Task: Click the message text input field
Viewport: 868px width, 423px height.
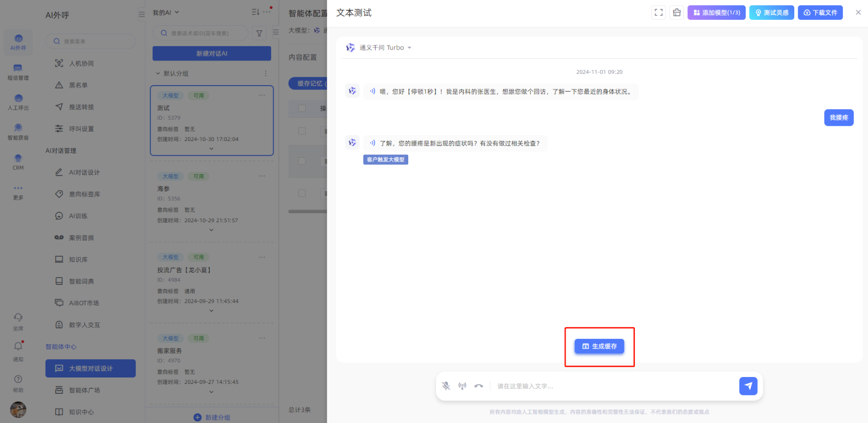Action: [614, 386]
